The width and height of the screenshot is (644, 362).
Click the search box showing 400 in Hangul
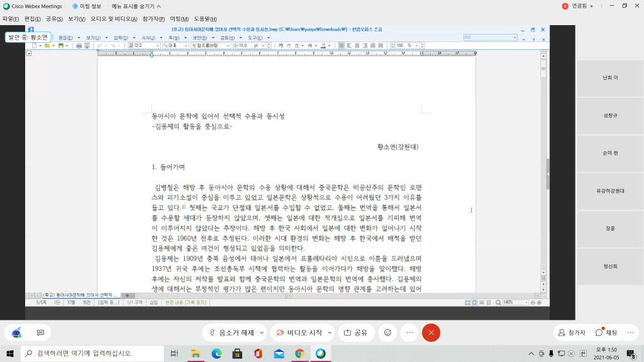click(490, 37)
